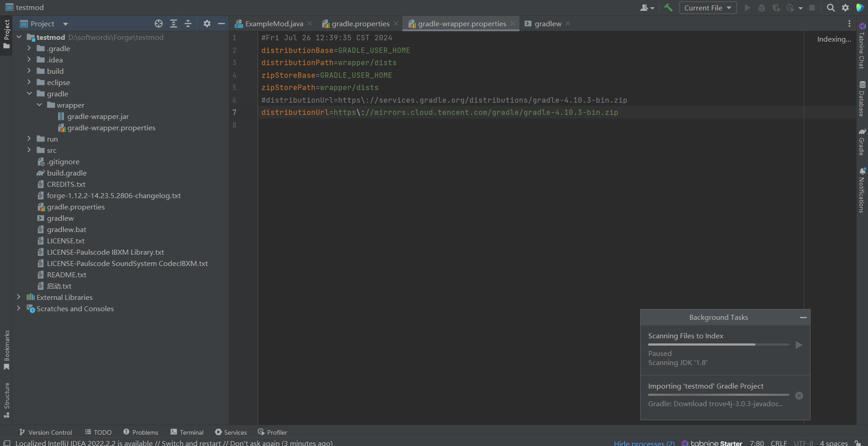Viewport: 868px width, 446px height.
Task: Click the Run button in the toolbar
Action: click(747, 8)
